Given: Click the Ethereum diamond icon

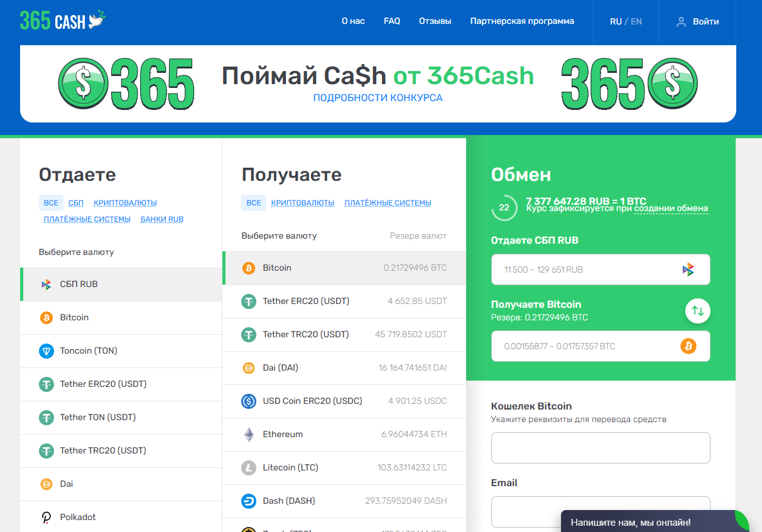Looking at the screenshot, I should [249, 435].
